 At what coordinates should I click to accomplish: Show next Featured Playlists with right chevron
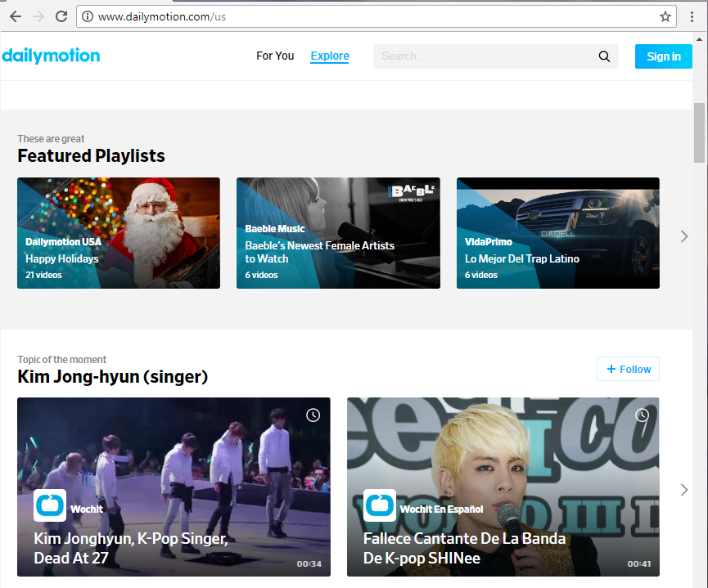pos(684,236)
